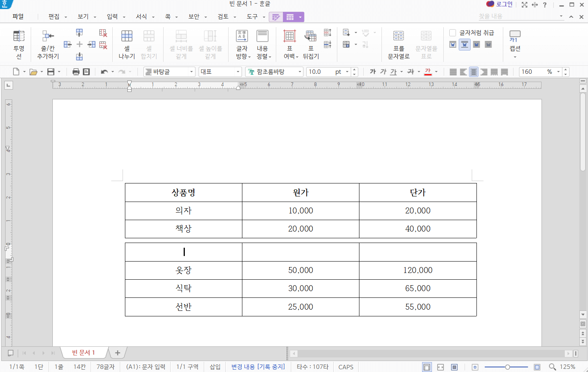The image size is (588, 372).
Task: Toggle the page view mode button in status bar
Action: [x=427, y=367]
